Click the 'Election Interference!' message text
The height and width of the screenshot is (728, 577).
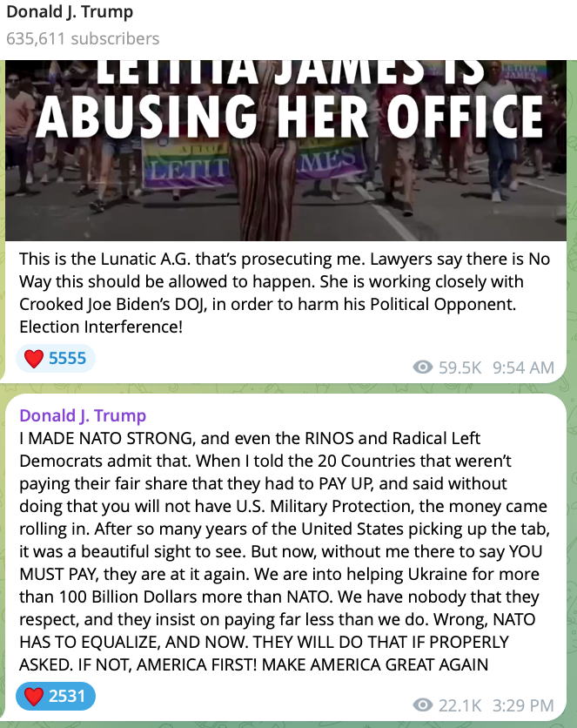tap(101, 327)
